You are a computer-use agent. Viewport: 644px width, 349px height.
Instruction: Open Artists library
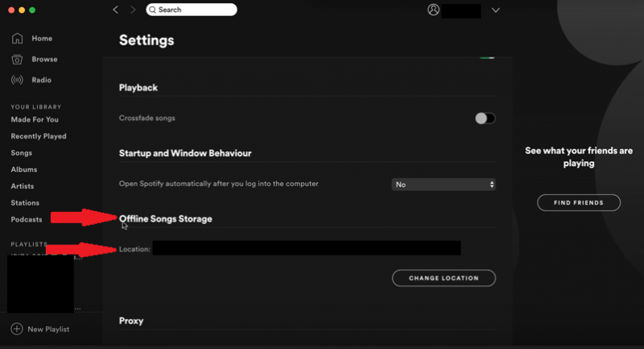pos(23,186)
